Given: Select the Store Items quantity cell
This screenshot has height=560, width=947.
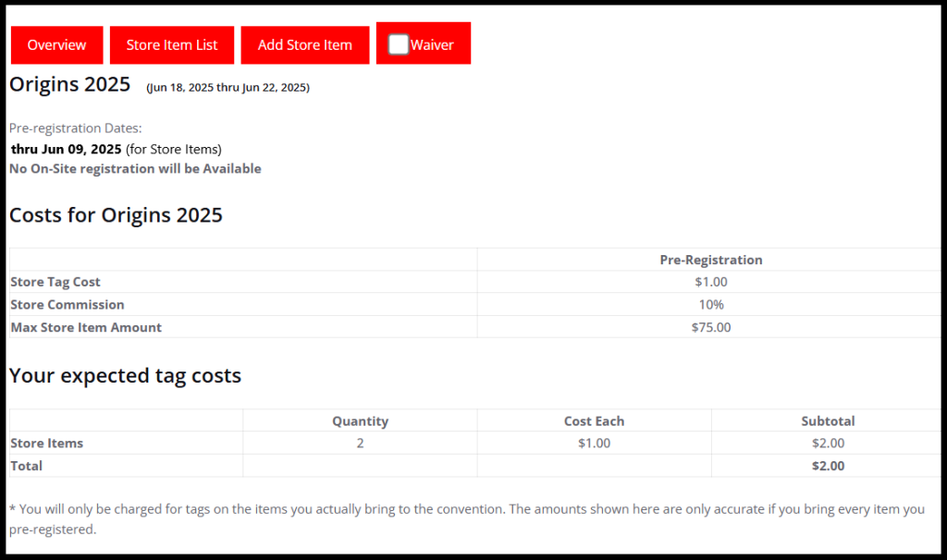Looking at the screenshot, I should click(360, 444).
